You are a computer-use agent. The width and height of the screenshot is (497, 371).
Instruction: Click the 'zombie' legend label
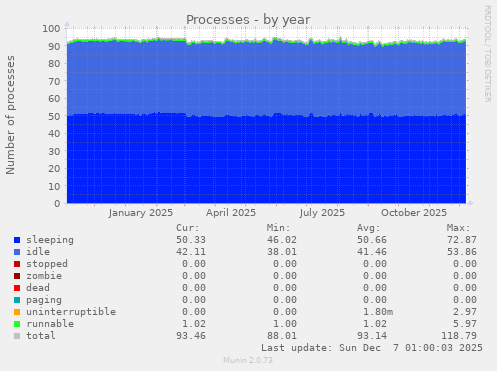[x=44, y=276]
